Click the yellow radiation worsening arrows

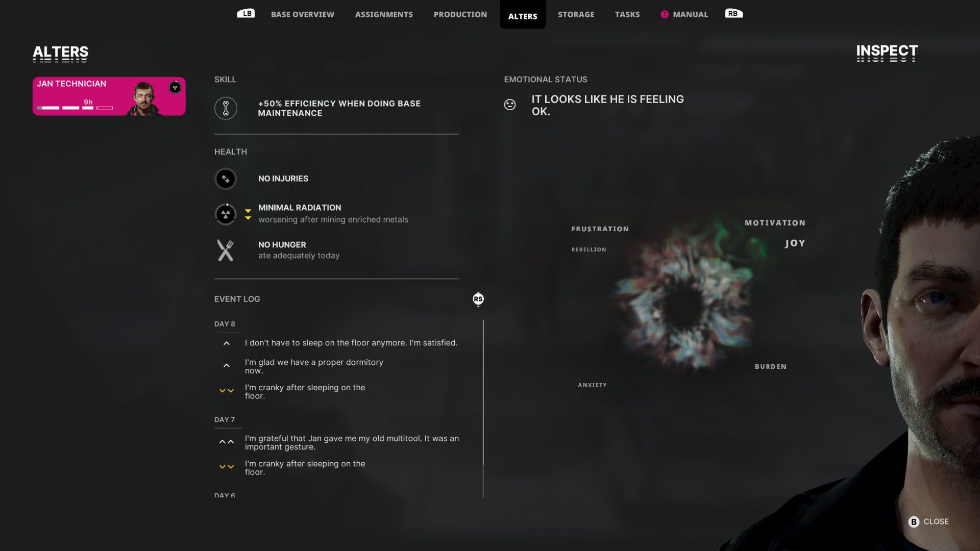[x=248, y=214]
